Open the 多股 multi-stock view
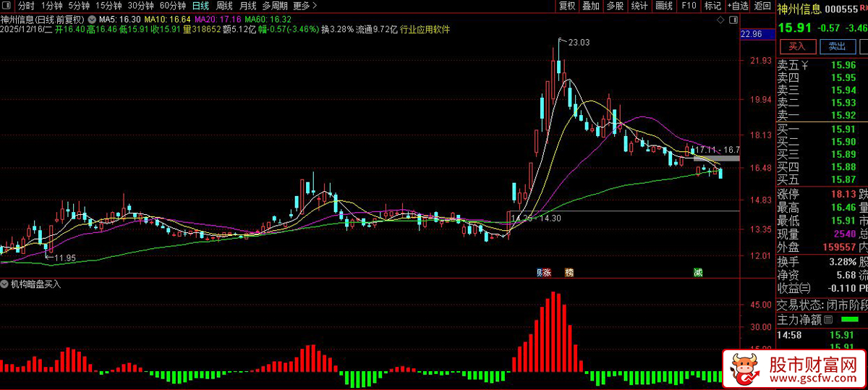This screenshot has width=868, height=390. [615, 6]
